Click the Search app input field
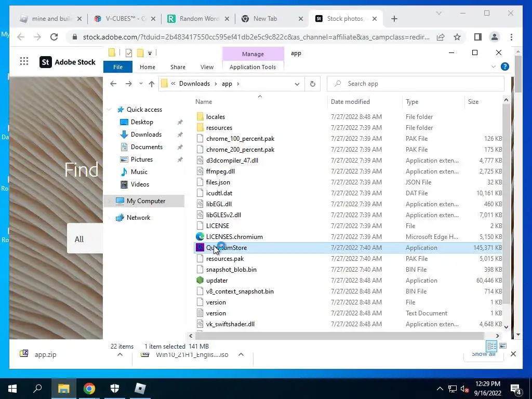 [416, 84]
